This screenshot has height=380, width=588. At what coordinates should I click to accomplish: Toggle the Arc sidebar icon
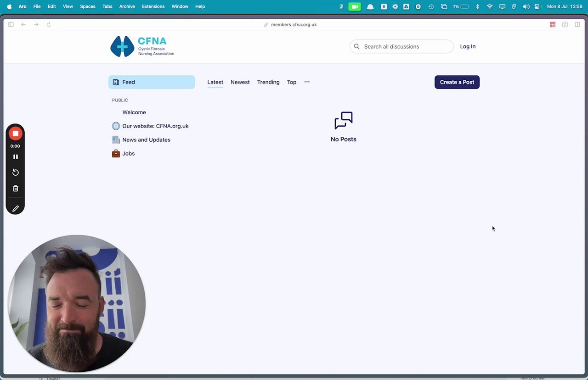[x=11, y=25]
